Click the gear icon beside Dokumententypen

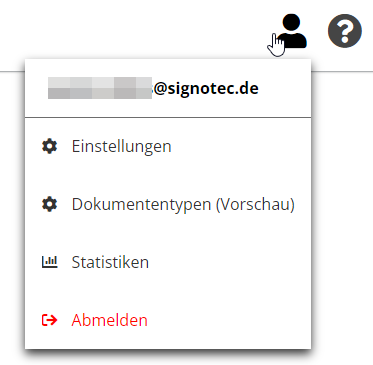pos(49,204)
